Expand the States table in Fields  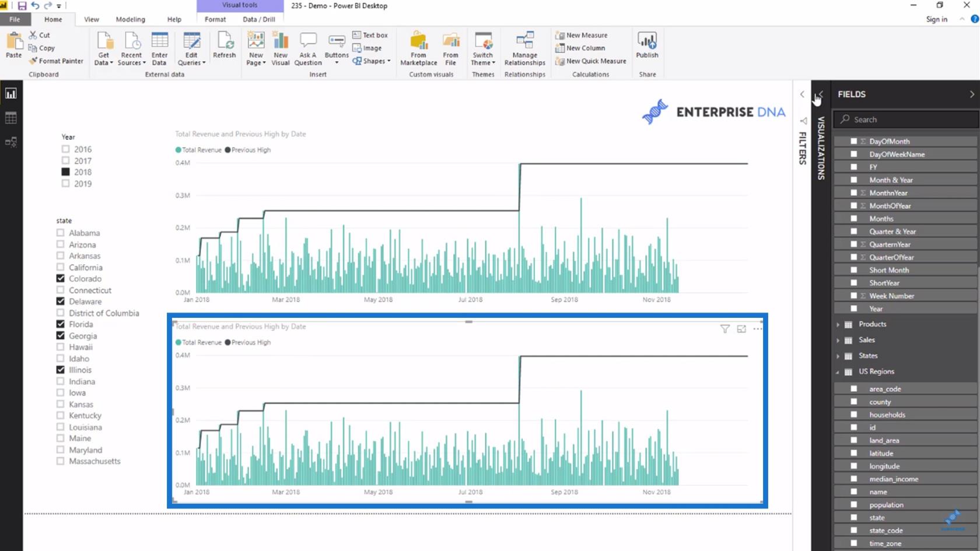point(838,356)
